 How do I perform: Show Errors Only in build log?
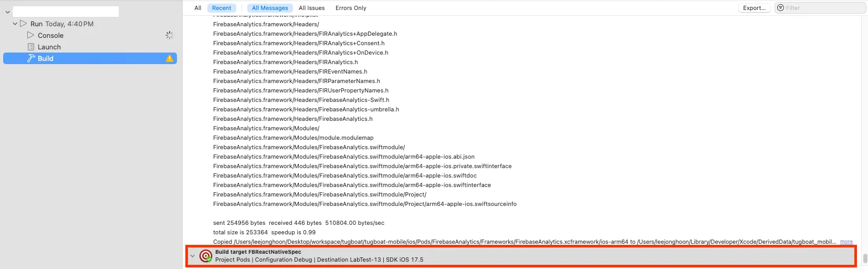351,8
